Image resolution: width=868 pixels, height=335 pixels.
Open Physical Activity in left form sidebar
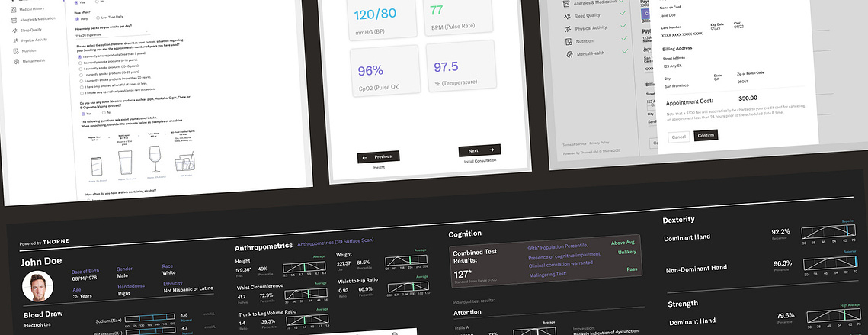point(34,40)
